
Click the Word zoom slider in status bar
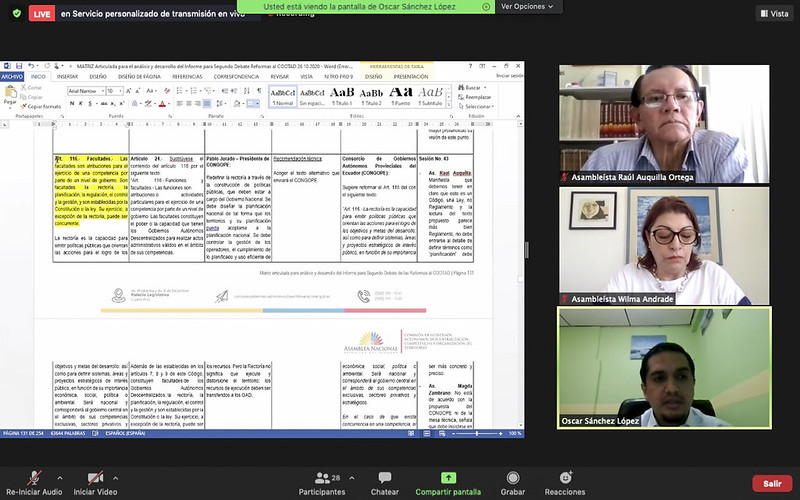[x=477, y=433]
